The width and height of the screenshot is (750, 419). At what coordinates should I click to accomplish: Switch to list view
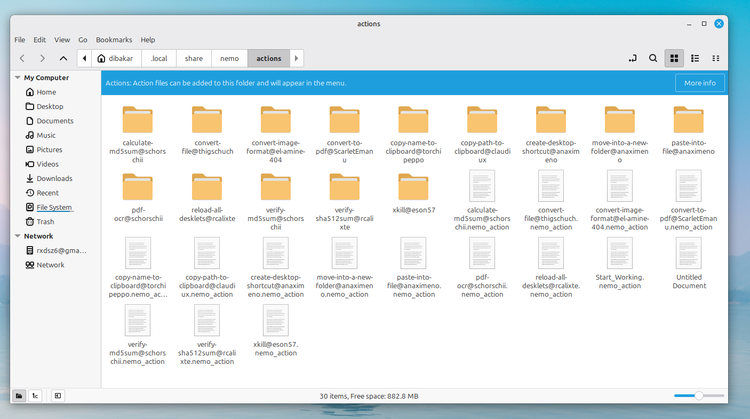695,58
